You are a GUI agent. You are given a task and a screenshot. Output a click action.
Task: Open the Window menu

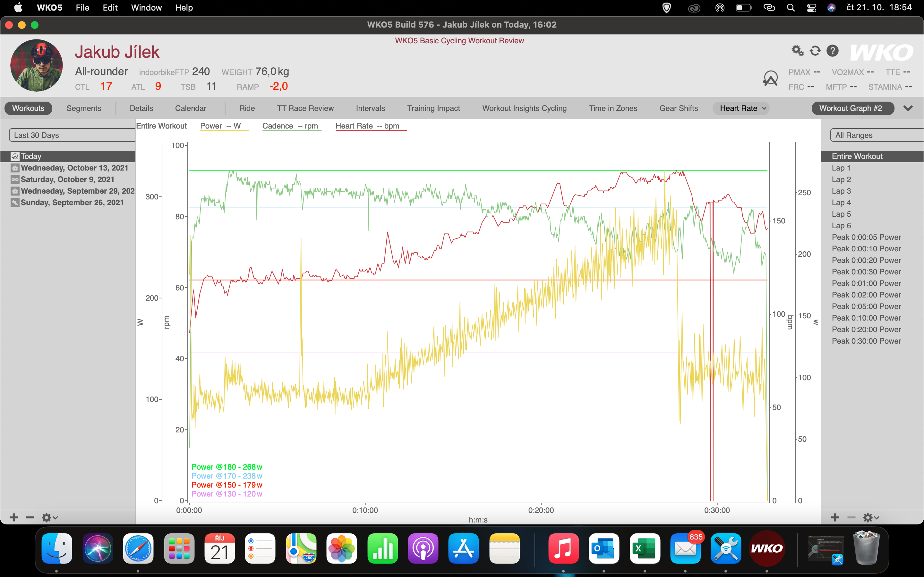146,8
